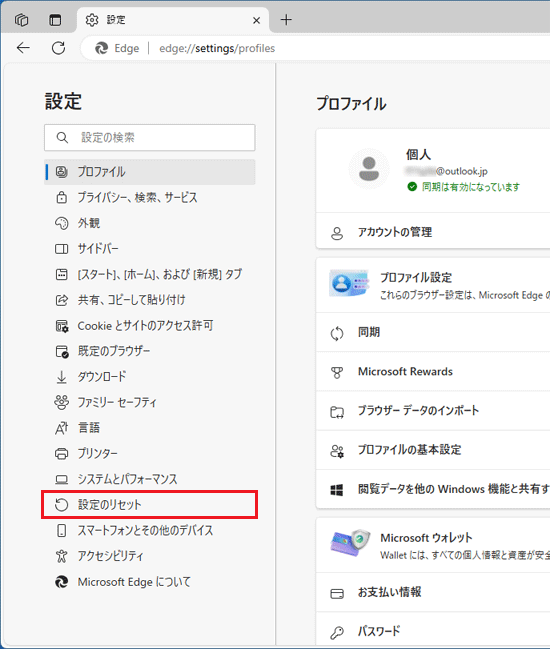
Task: Open プライバシー、検索、サービス settings
Action: click(x=150, y=197)
